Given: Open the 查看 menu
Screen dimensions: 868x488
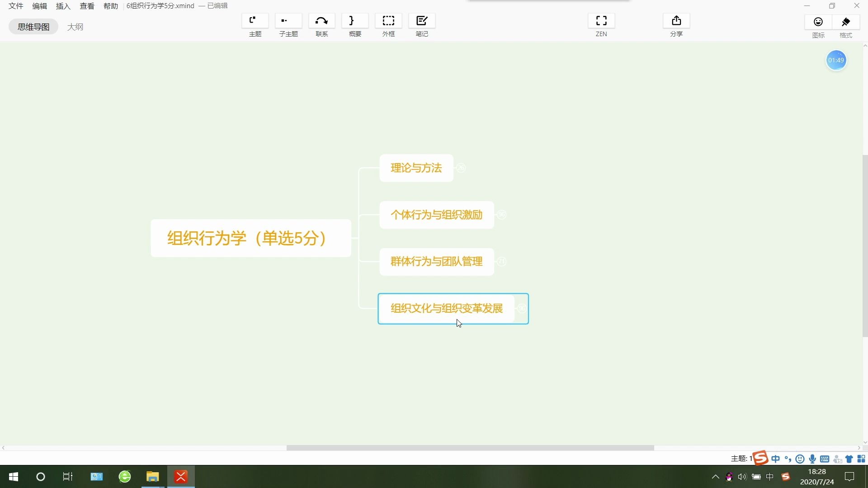Looking at the screenshot, I should click(87, 6).
